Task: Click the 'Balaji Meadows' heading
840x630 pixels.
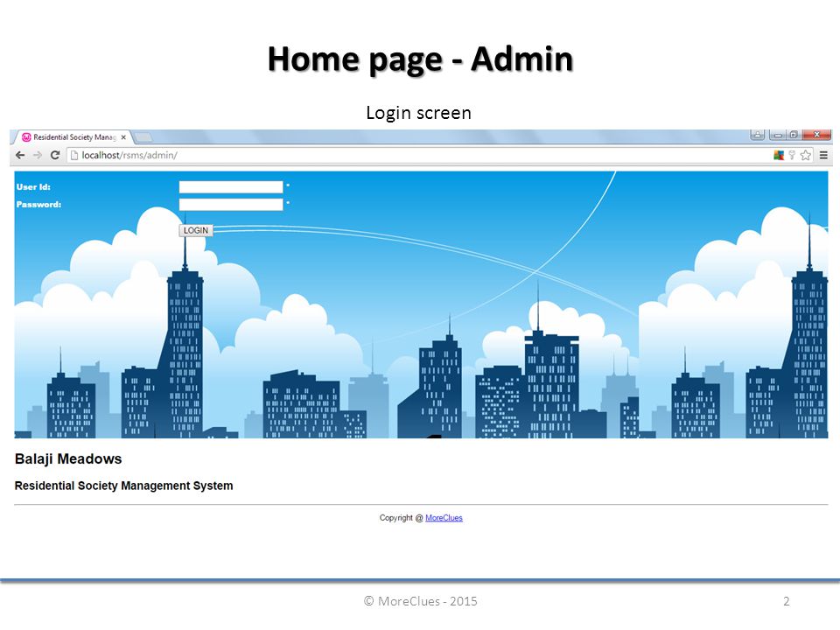Action: pos(68,459)
